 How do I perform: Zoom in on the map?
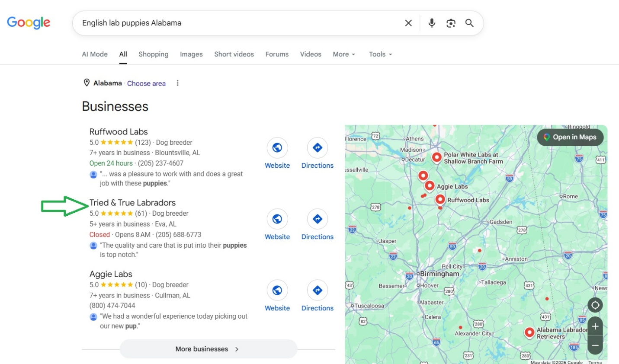[595, 326]
